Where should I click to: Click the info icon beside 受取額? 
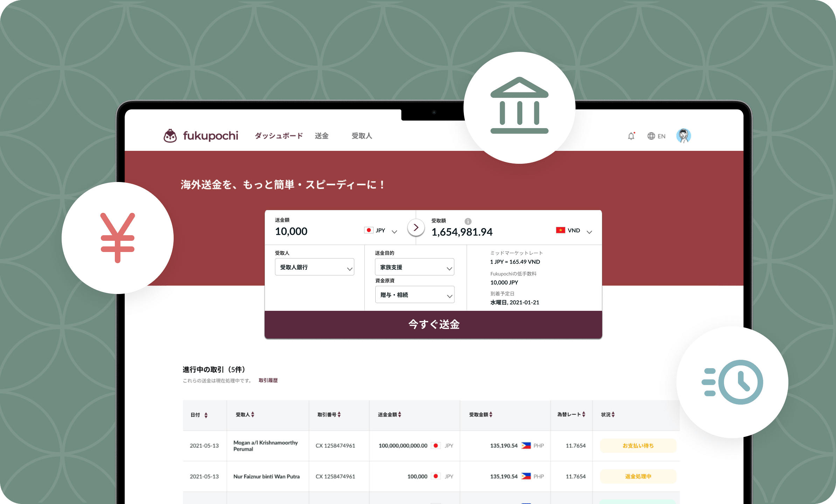[x=468, y=221]
